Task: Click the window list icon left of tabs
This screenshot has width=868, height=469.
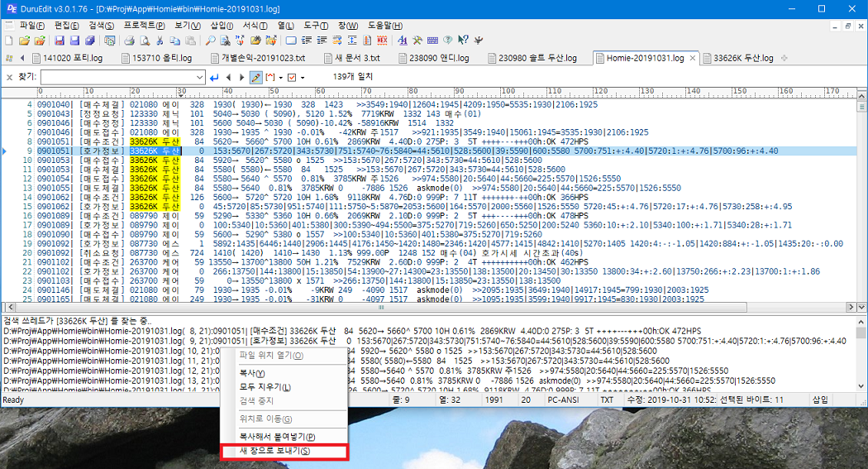Action: (x=9, y=58)
